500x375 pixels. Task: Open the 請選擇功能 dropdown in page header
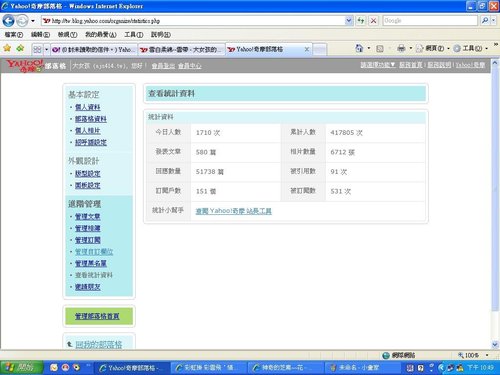378,65
